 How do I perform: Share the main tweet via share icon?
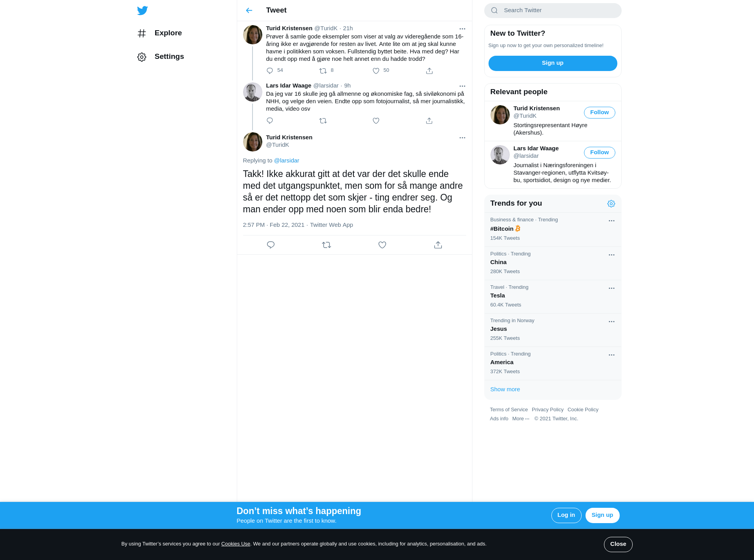click(x=438, y=245)
